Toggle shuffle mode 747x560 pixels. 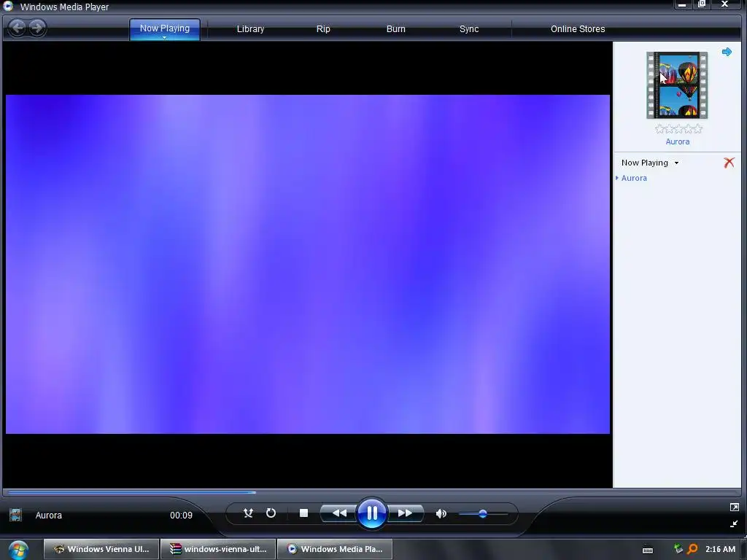pyautogui.click(x=248, y=513)
